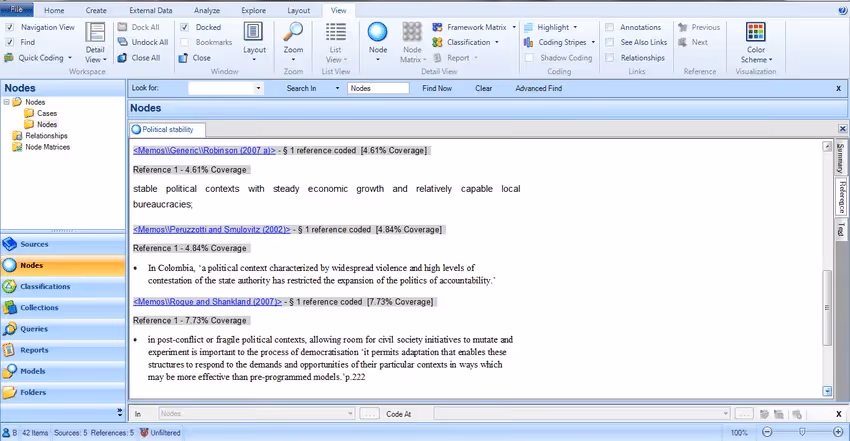Open Reports in navigation pane
This screenshot has height=441, width=850.
click(63, 350)
